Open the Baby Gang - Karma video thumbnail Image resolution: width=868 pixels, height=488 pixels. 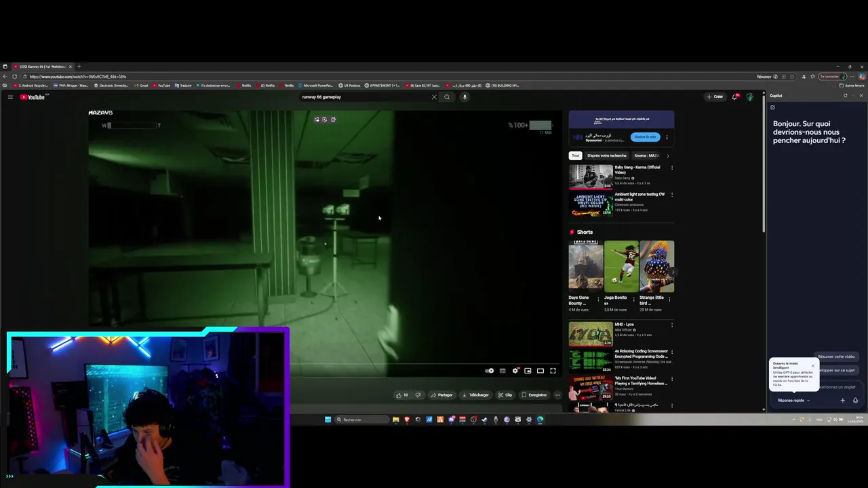point(591,177)
